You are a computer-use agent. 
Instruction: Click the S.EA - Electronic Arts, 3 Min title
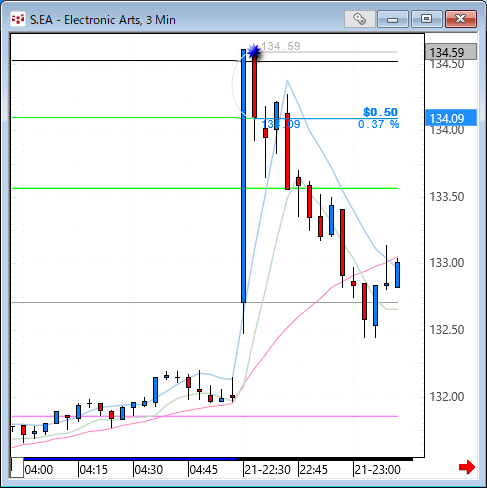point(103,20)
